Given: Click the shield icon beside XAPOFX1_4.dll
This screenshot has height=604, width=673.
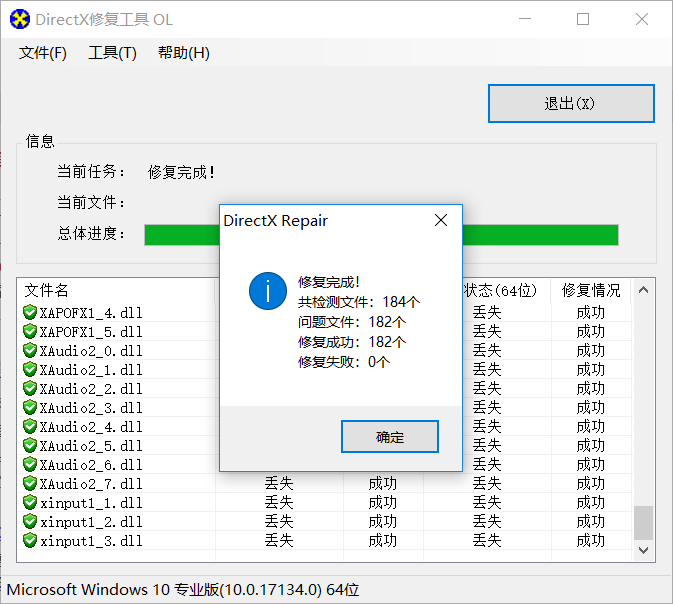Looking at the screenshot, I should tap(30, 312).
